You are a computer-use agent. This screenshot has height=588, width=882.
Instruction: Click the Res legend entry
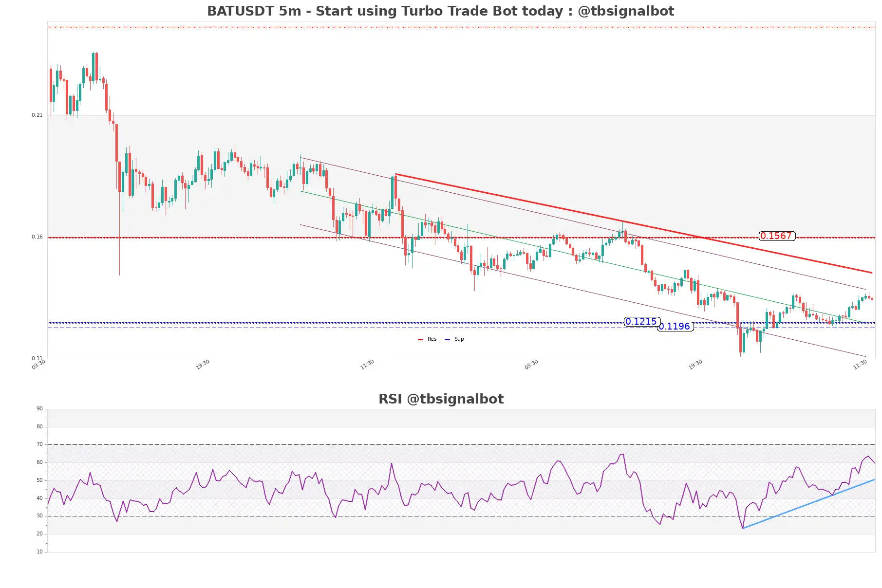point(427,339)
